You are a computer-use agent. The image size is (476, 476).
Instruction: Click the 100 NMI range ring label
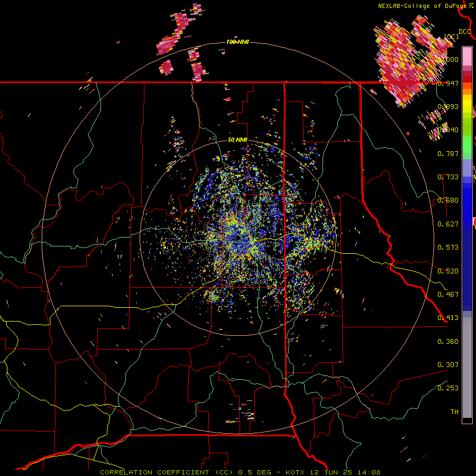[x=237, y=42]
